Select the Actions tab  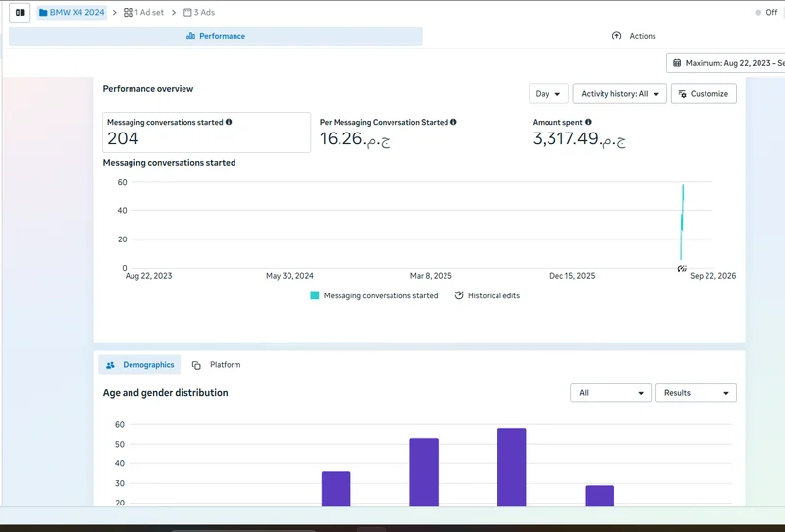tap(634, 36)
